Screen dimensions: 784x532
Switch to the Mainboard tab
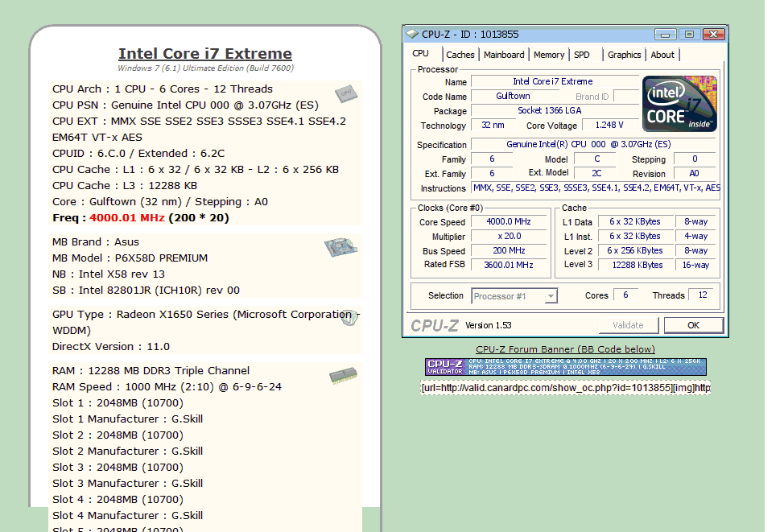point(504,55)
